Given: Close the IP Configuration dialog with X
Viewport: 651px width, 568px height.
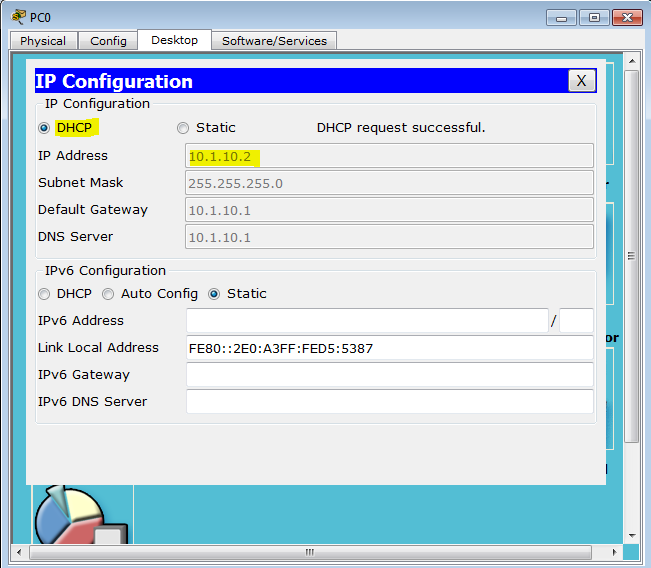Looking at the screenshot, I should click(582, 81).
